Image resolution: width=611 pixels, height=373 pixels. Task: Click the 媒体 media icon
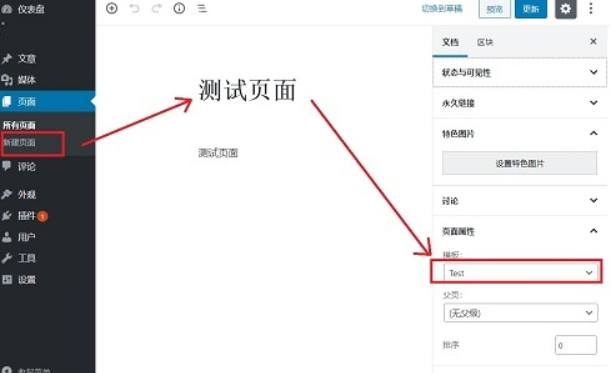[x=7, y=80]
